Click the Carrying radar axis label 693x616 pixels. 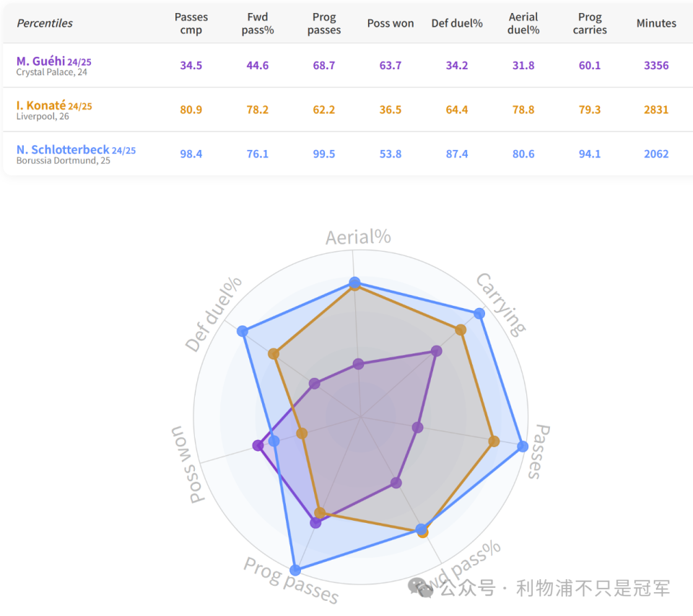[500, 304]
